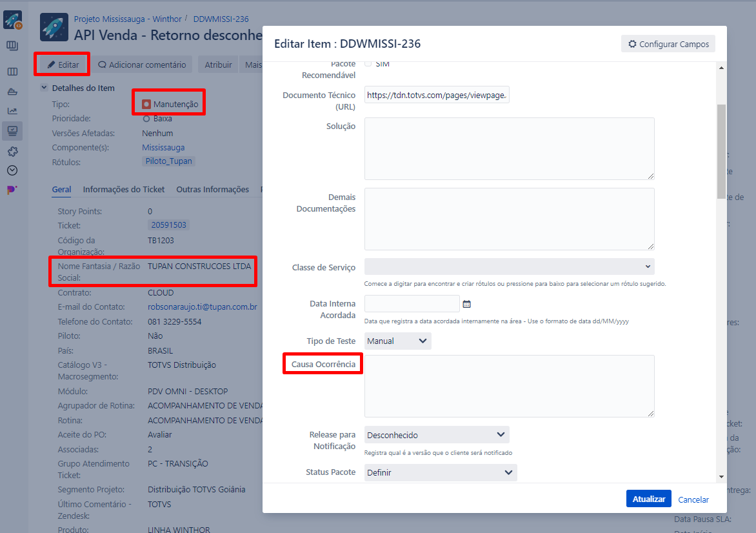Focus the Solução text area
The image size is (756, 533).
pos(509,148)
